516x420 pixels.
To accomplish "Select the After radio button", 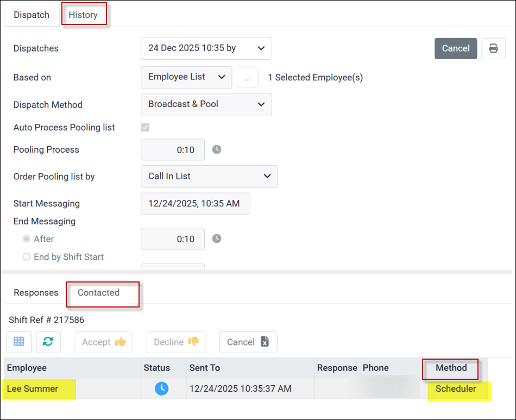I will click(x=27, y=239).
